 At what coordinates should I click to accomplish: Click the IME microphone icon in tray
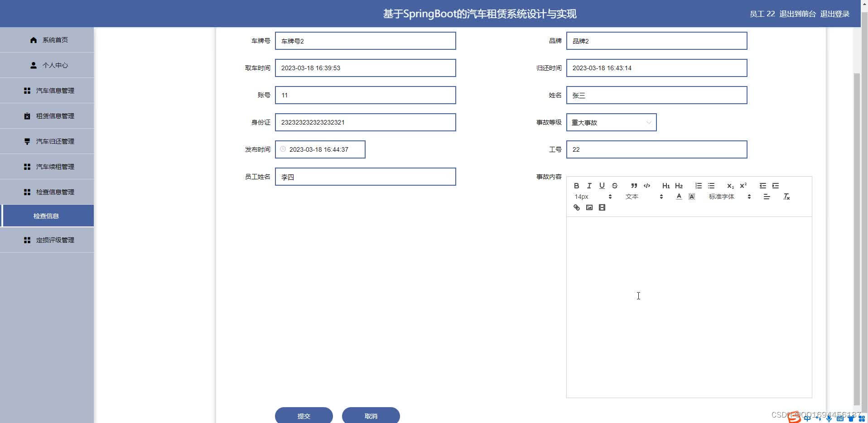pyautogui.click(x=829, y=418)
